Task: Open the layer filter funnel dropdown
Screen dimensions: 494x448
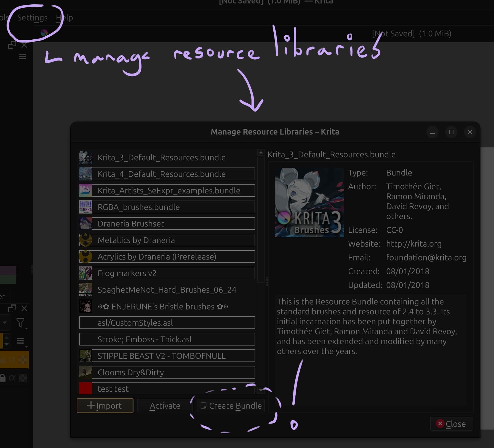Action: click(x=21, y=323)
